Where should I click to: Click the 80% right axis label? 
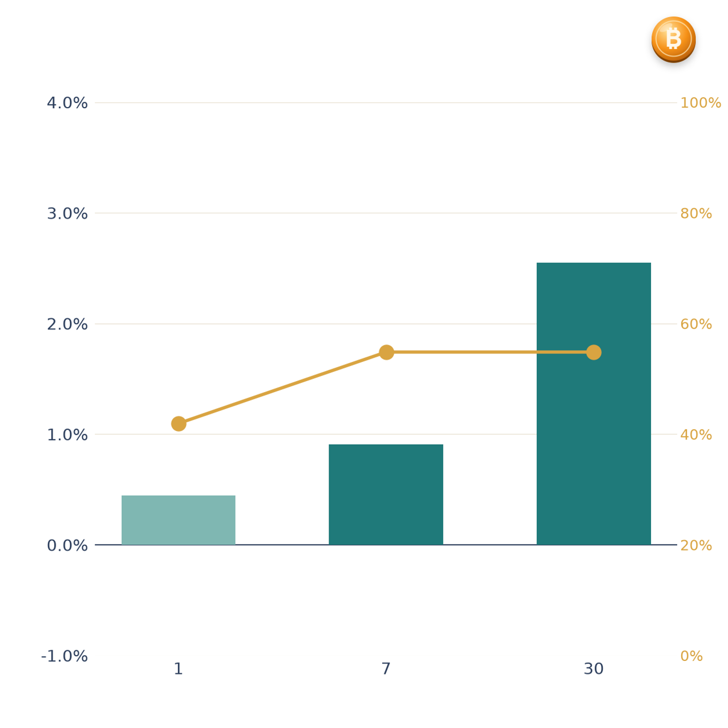696,213
